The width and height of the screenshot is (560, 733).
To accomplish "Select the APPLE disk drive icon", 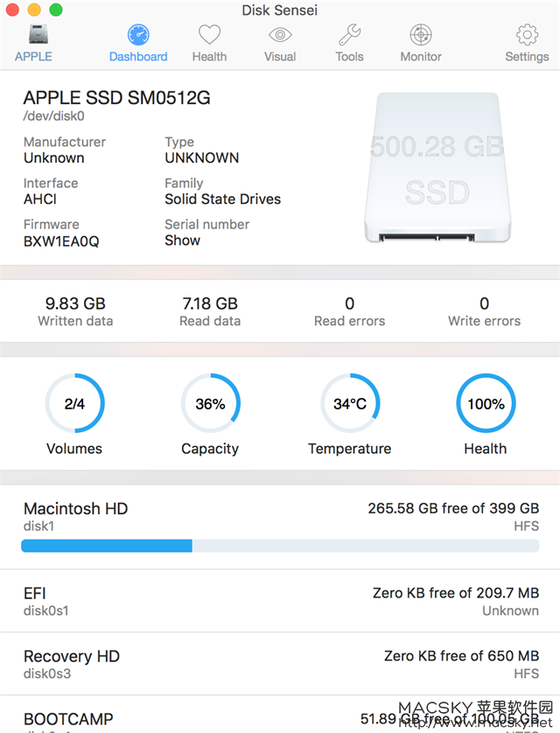I will click(x=38, y=34).
